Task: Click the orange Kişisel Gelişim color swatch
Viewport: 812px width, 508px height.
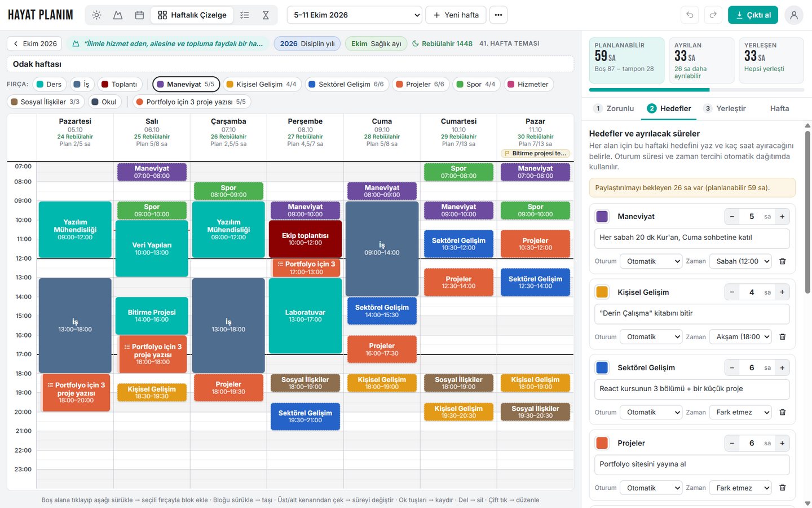Action: tap(602, 292)
